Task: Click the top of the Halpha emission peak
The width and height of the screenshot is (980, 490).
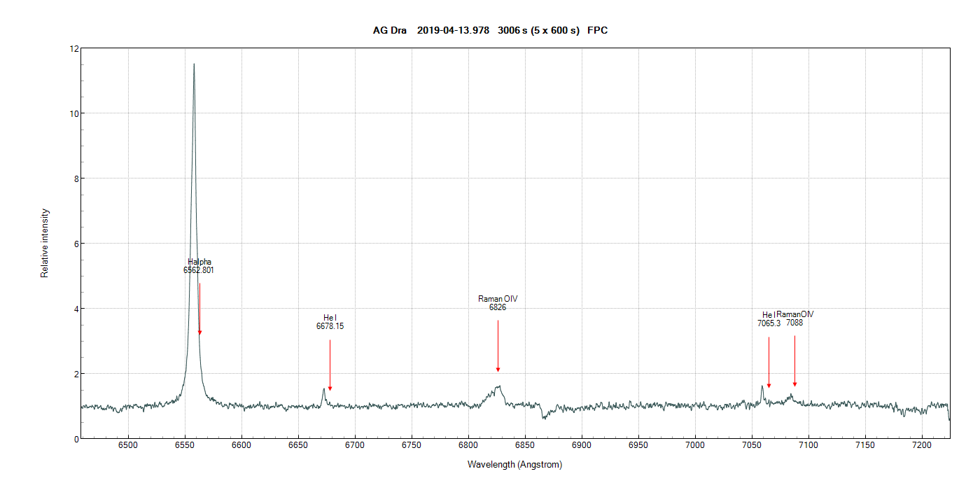Action: 194,64
